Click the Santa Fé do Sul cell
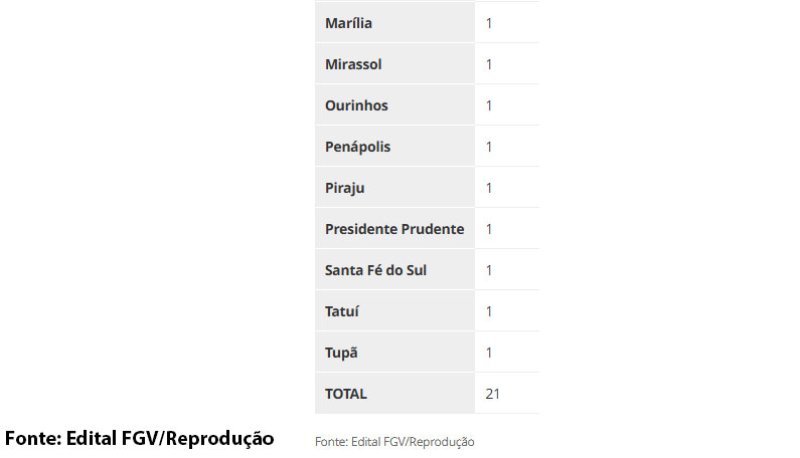This screenshot has width=800, height=458. (x=376, y=270)
